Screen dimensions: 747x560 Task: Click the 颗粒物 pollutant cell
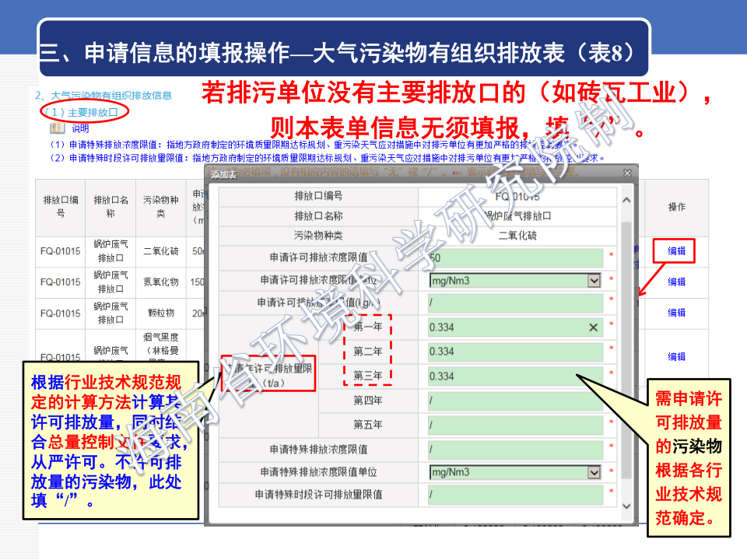[x=161, y=313]
